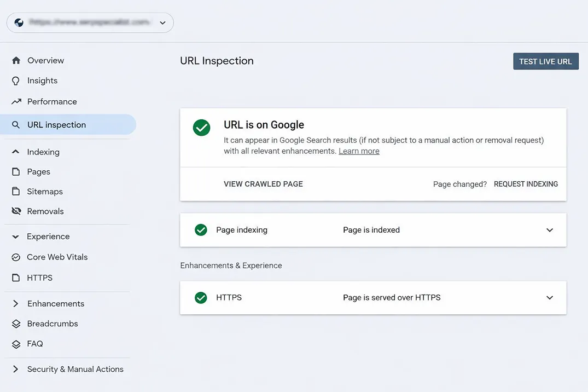588x392 pixels.
Task: Expand the Page indexing details row
Action: [549, 230]
